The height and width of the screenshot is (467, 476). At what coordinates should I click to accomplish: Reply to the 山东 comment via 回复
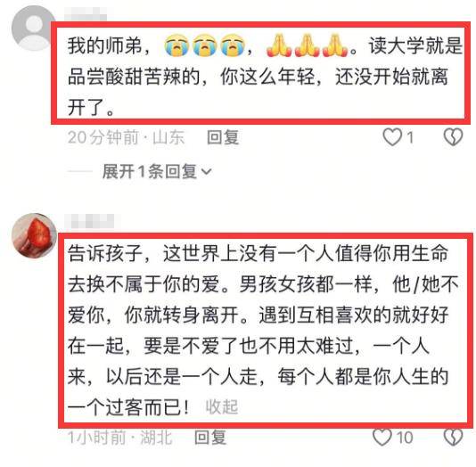[223, 137]
